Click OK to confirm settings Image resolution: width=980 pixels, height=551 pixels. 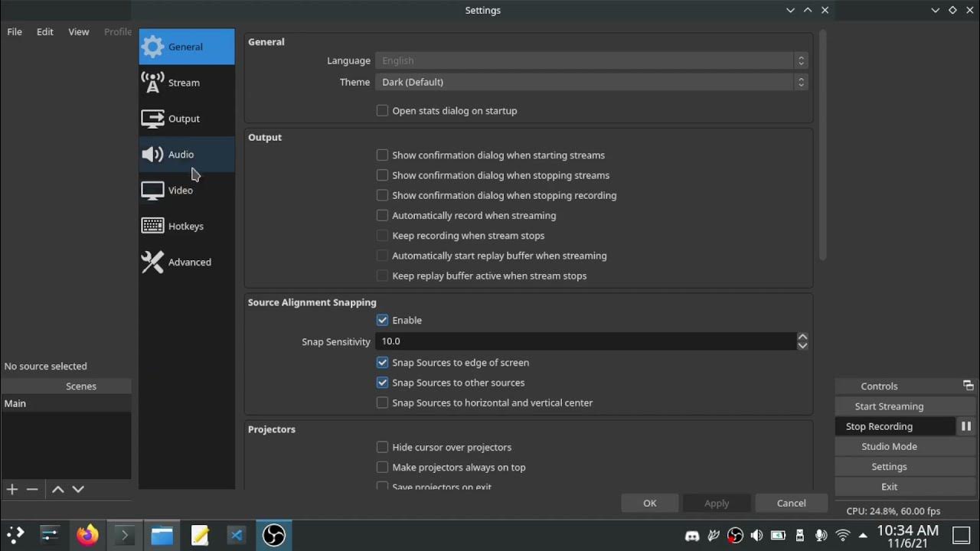tap(650, 503)
